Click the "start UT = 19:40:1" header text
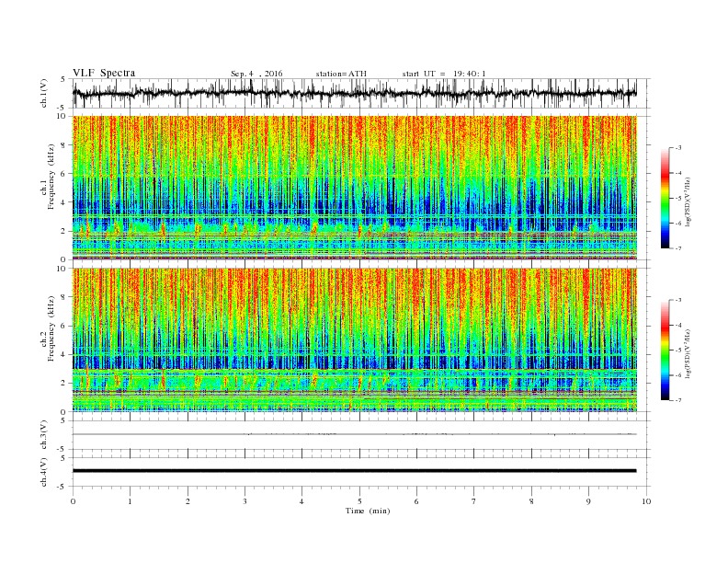The height and width of the screenshot is (563, 728). [x=444, y=74]
